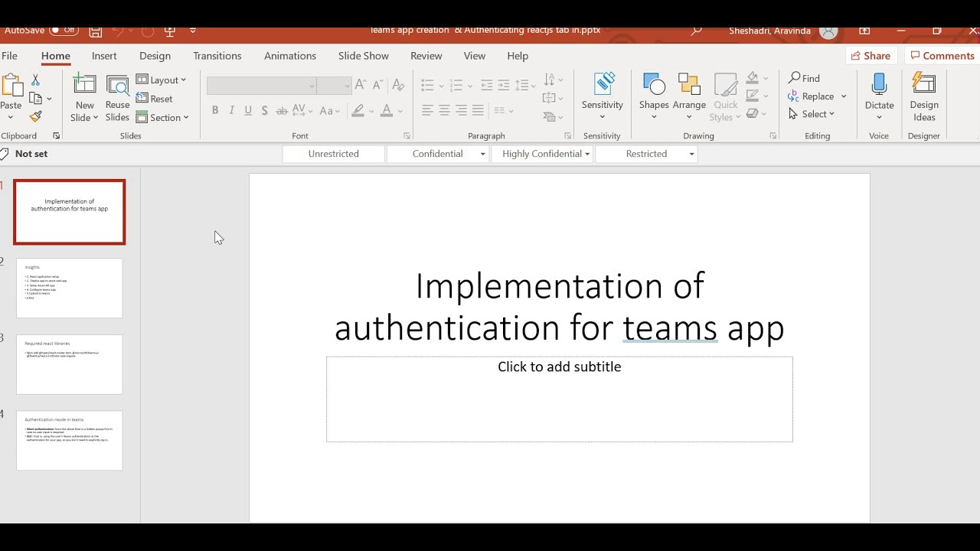The image size is (980, 551).
Task: Click the Shape Fill color button
Action: click(x=753, y=78)
